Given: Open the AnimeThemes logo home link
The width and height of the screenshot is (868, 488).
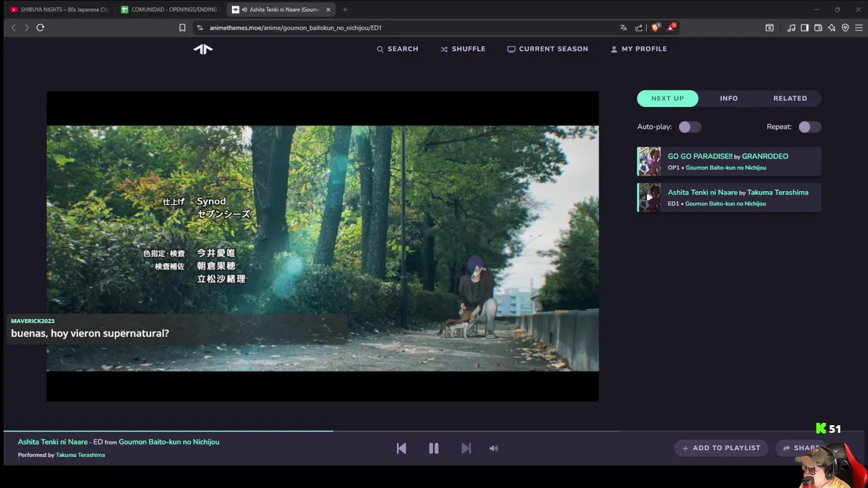Looking at the screenshot, I should point(203,49).
